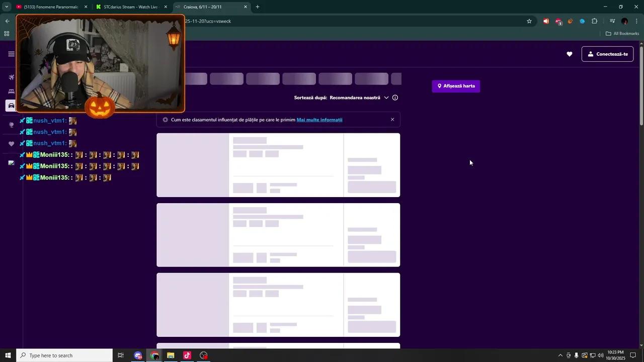This screenshot has height=362, width=644.
Task: Open the media controls icon in Chrome
Action: [612, 21]
